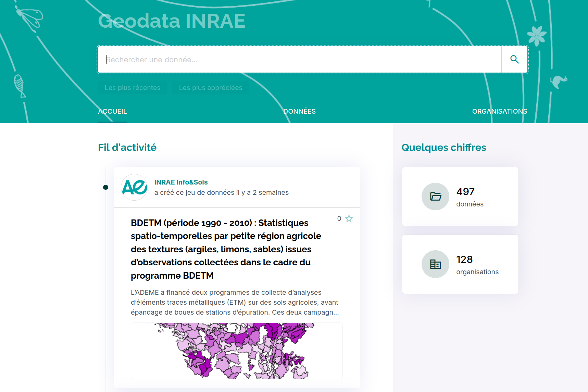Viewport: 588px width, 392px height.
Task: Click the Geodata INRAE site title
Action: (x=172, y=21)
